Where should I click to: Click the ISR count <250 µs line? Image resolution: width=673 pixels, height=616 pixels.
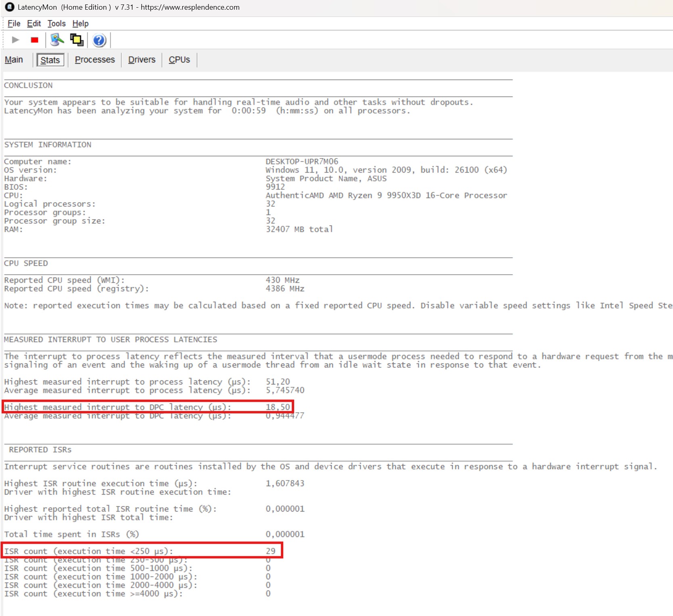[x=142, y=551]
